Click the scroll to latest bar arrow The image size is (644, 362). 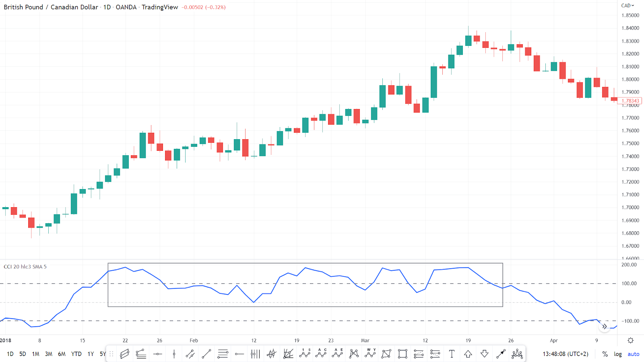pos(605,327)
